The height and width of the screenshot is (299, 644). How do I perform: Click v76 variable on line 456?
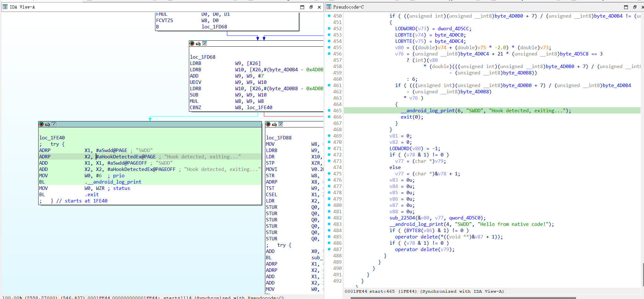tap(399, 54)
